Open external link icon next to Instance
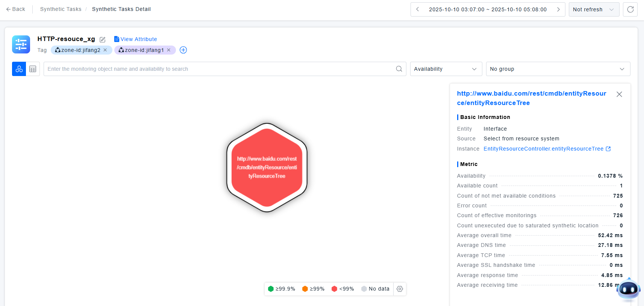Image resolution: width=644 pixels, height=306 pixels. pyautogui.click(x=608, y=149)
